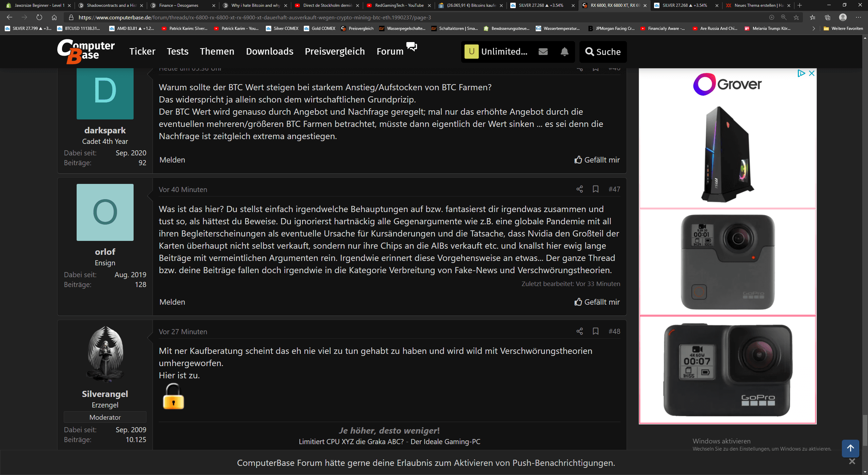Like orlof's post with Gefällt mir
868x475 pixels.
[597, 302]
